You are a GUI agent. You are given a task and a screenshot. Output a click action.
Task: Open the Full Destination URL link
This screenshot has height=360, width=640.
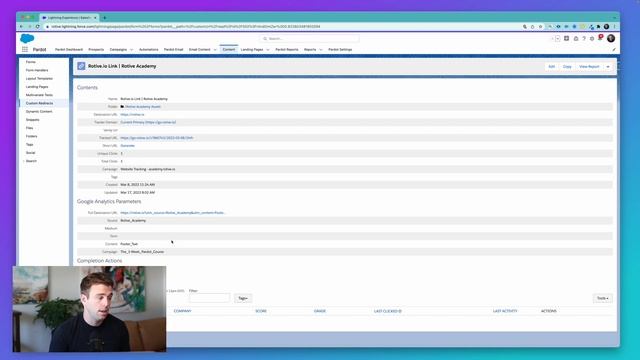pyautogui.click(x=173, y=213)
